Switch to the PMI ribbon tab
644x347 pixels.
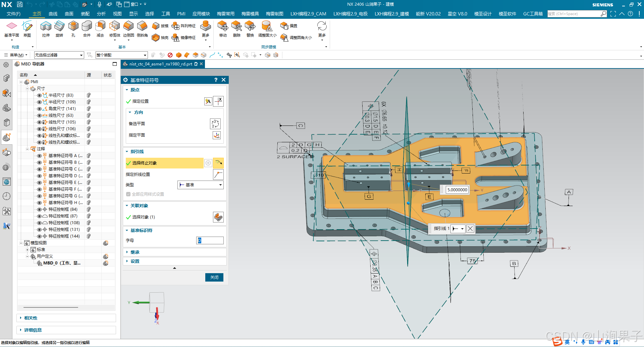(x=181, y=14)
